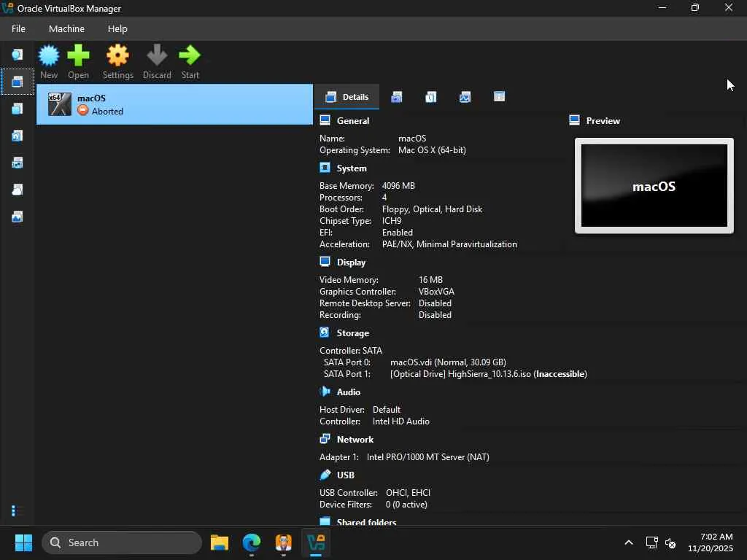Click the Storage section disk icon
The width and height of the screenshot is (747, 560).
tap(325, 332)
